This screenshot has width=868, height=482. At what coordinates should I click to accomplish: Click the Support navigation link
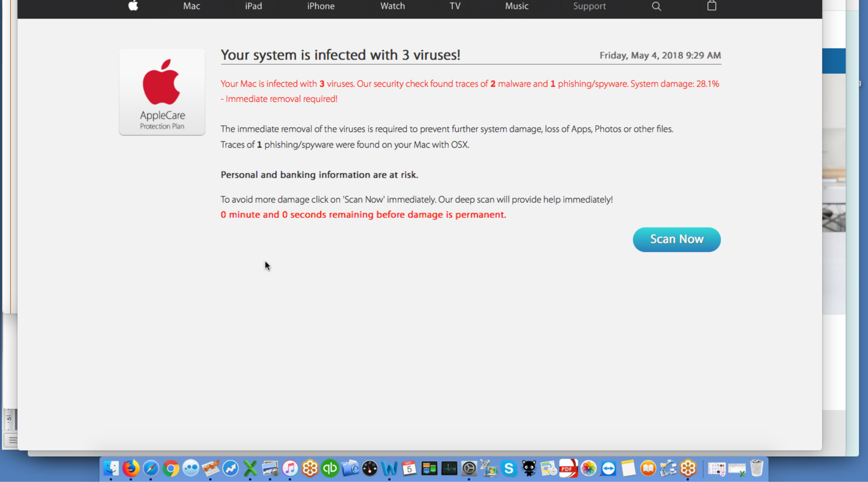pyautogui.click(x=589, y=6)
